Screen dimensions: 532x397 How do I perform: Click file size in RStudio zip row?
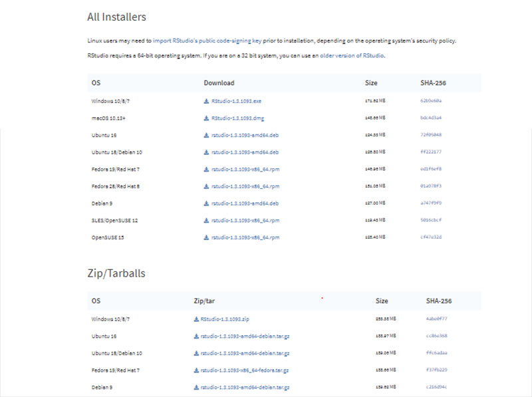(386, 319)
